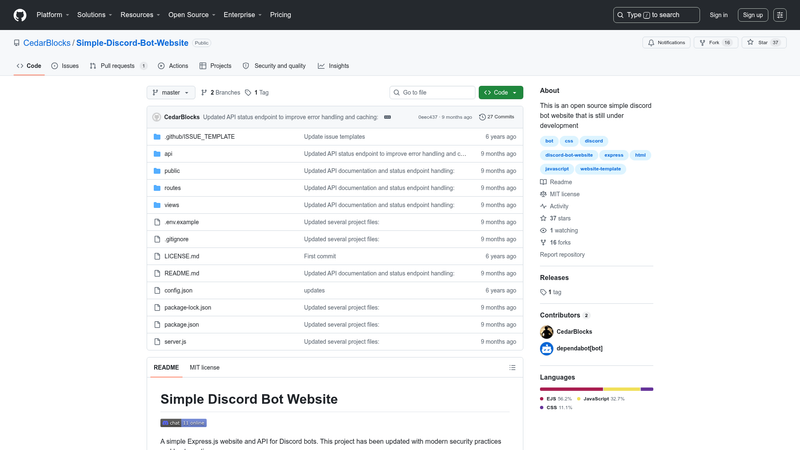Switch to the Issues tab
This screenshot has height=450, width=800.
click(x=65, y=66)
